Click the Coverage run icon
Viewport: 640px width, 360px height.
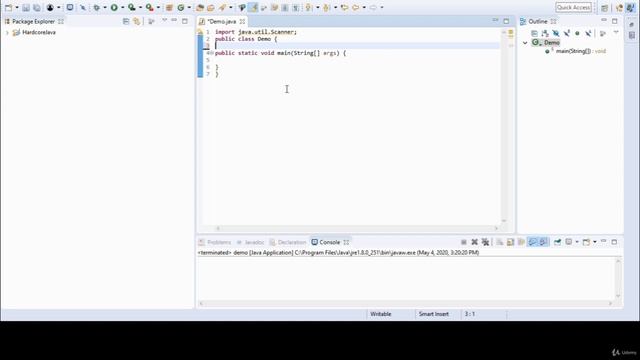pos(131,7)
